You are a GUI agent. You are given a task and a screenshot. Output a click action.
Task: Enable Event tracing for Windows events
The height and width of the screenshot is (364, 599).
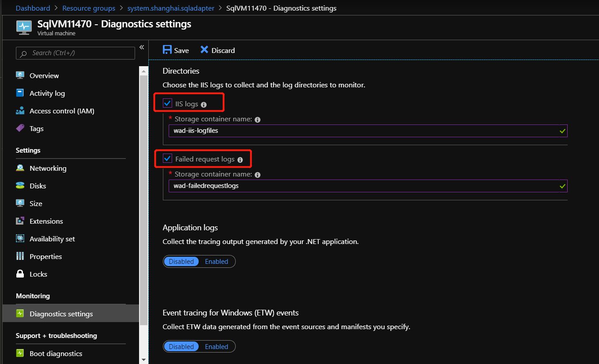216,346
